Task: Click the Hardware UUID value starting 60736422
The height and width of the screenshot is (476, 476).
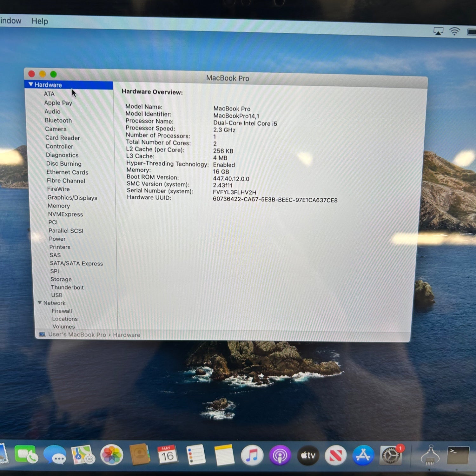Action: tap(275, 200)
